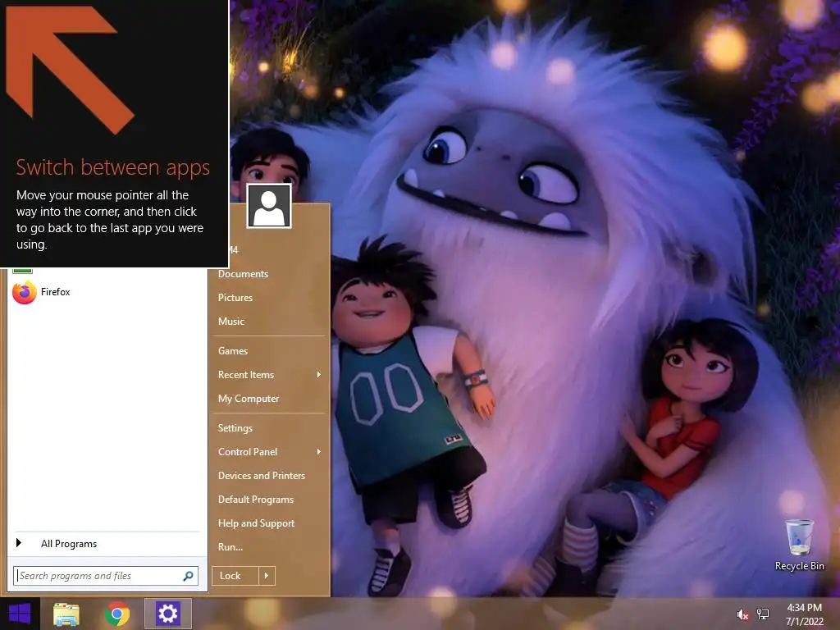This screenshot has height=630, width=840.
Task: Open the Control Panel entry
Action: [x=248, y=452]
